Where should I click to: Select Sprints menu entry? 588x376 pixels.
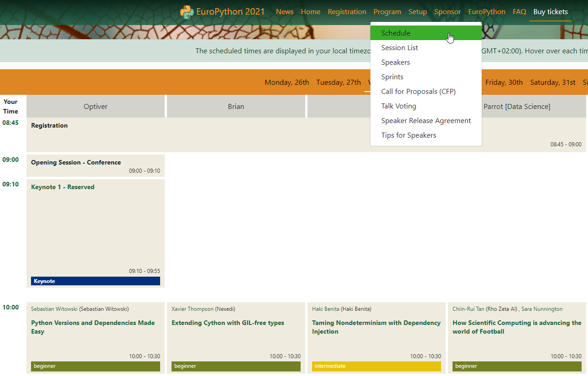click(392, 77)
